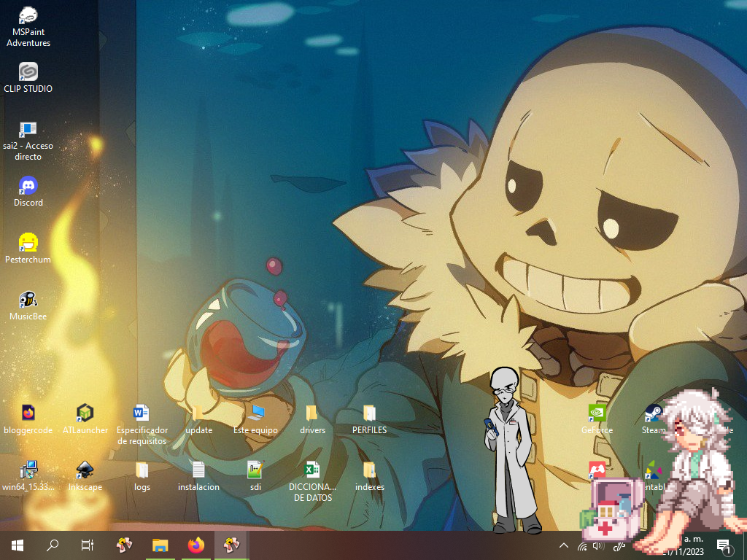Open the PERFILES folder

pyautogui.click(x=370, y=413)
